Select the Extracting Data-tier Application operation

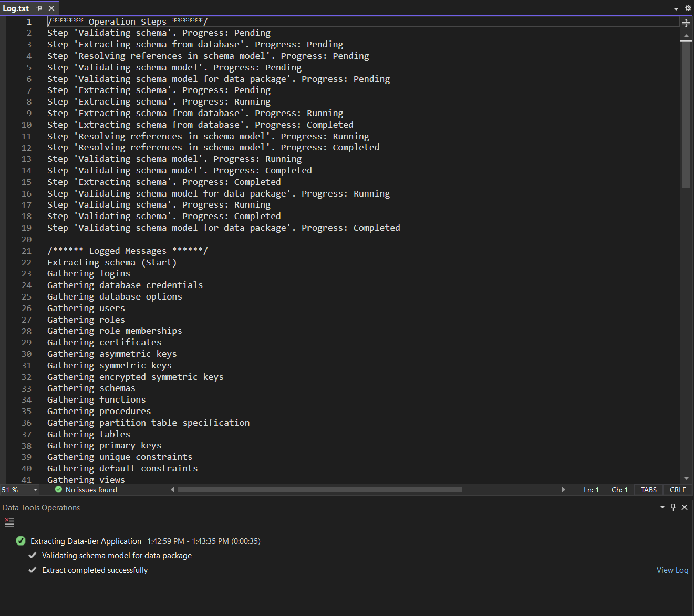[86, 541]
